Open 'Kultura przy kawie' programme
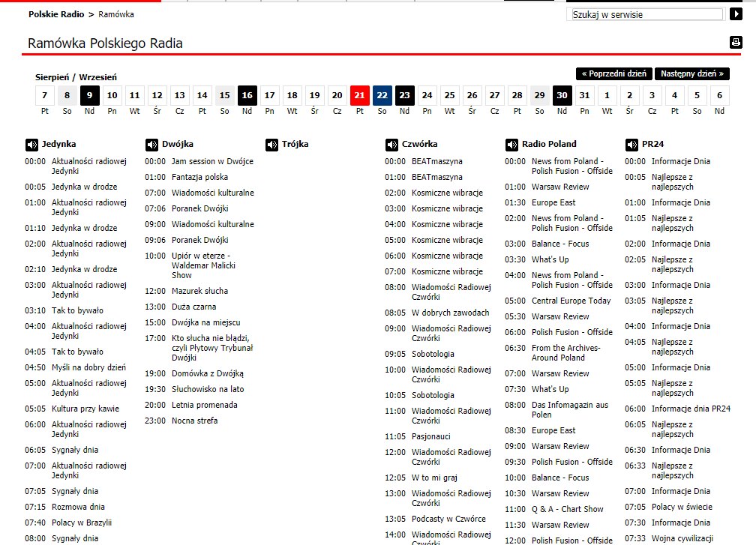Image resolution: width=756 pixels, height=545 pixels. pos(85,409)
